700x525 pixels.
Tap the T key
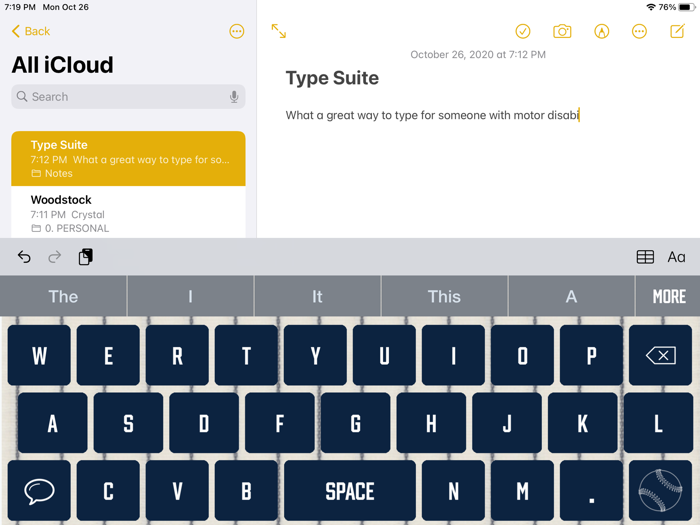[246, 355]
